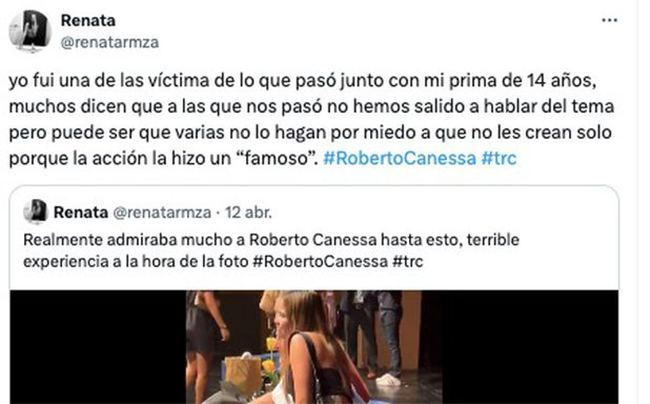Open the main tweet line starting 'pero puede ser'
The image size is (650, 404).
coord(310,133)
